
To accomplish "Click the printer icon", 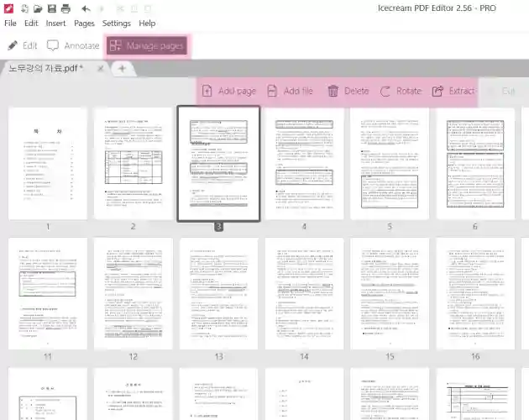I will (65, 8).
